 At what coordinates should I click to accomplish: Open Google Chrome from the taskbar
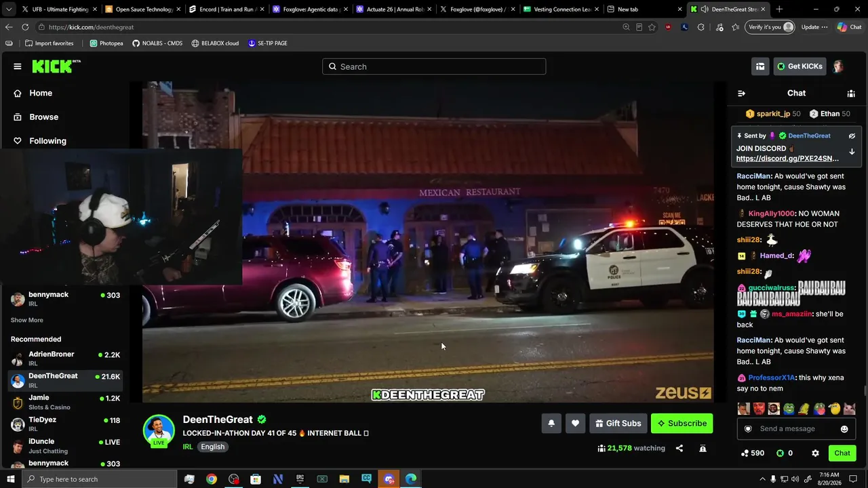point(212,479)
